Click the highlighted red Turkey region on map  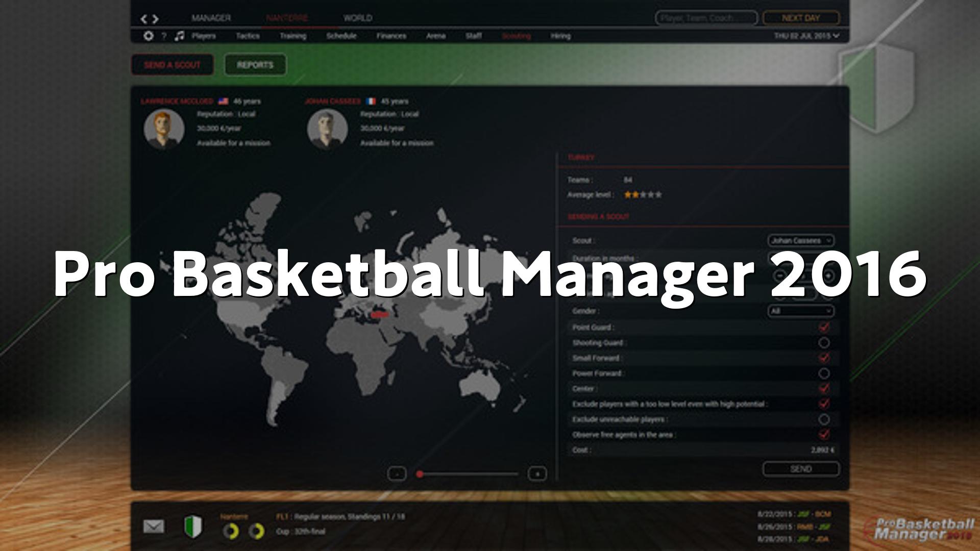pos(380,315)
